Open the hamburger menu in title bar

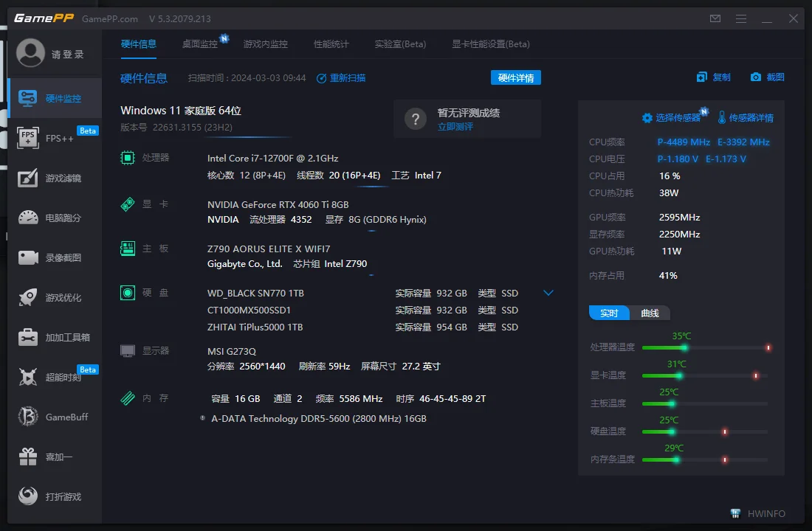click(741, 18)
